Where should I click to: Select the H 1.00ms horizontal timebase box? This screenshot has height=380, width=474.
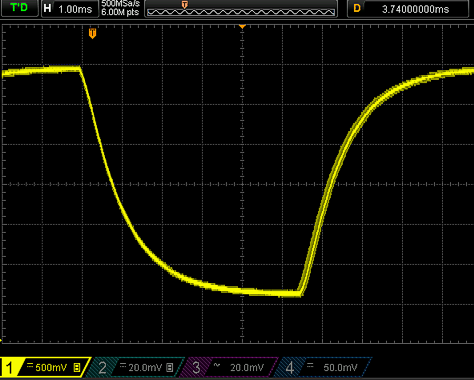click(x=70, y=9)
